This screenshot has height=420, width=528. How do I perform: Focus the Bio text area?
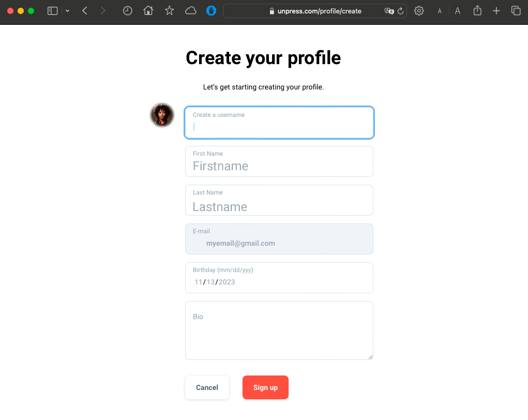point(279,330)
